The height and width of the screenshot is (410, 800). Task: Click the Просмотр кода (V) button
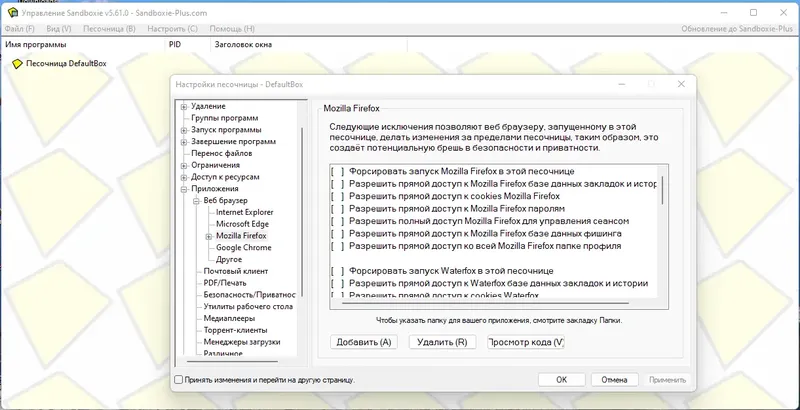[526, 342]
